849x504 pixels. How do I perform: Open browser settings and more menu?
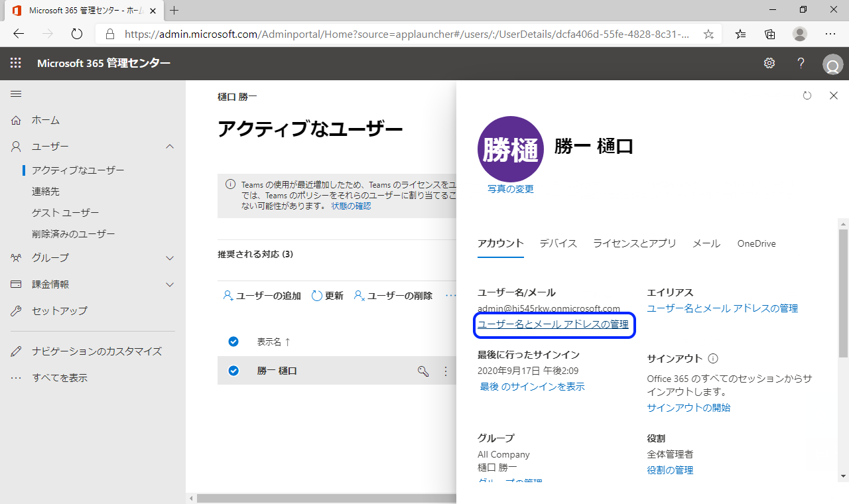point(830,34)
